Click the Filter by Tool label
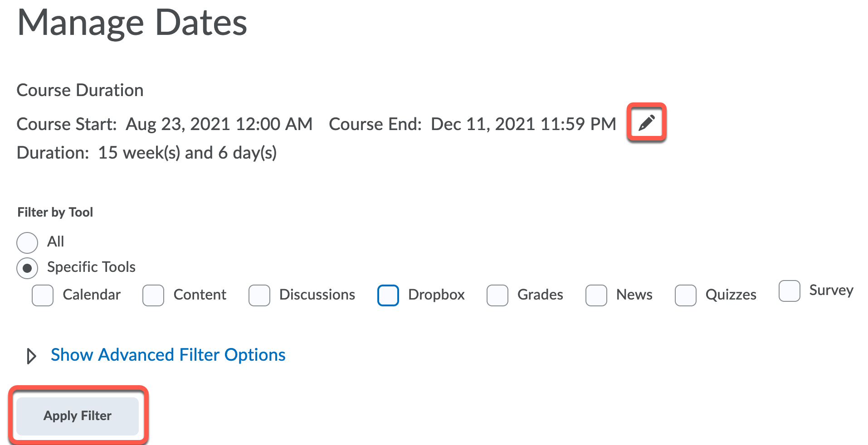868x445 pixels. 55,212
